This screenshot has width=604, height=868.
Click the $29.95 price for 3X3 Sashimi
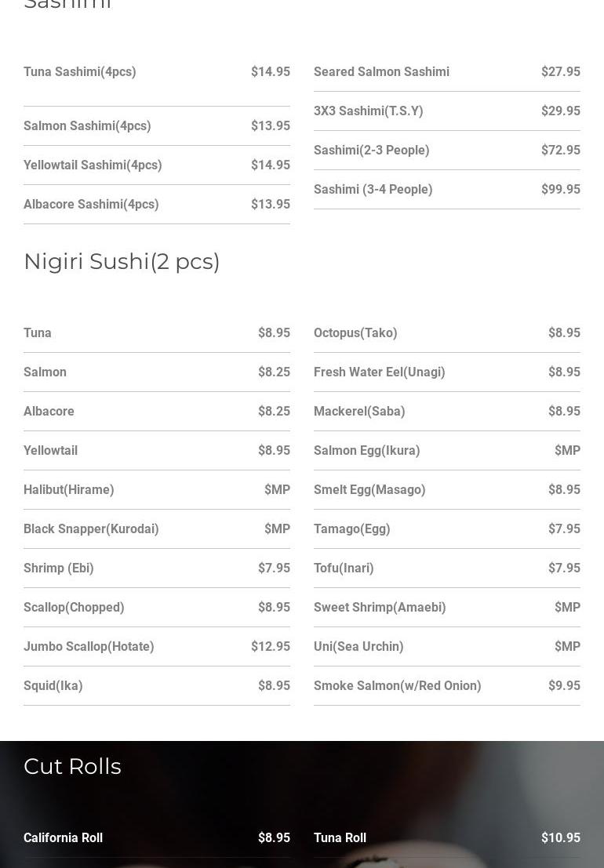click(x=560, y=111)
